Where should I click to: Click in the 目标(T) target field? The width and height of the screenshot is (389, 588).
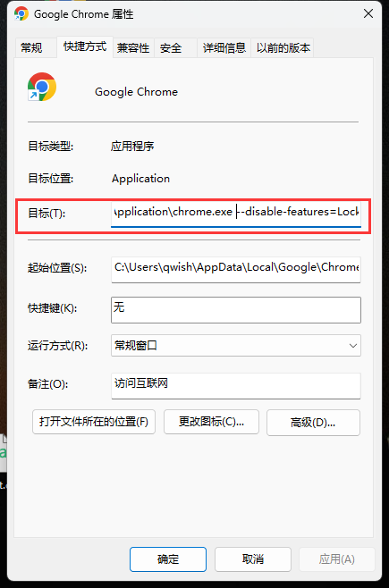tap(236, 214)
